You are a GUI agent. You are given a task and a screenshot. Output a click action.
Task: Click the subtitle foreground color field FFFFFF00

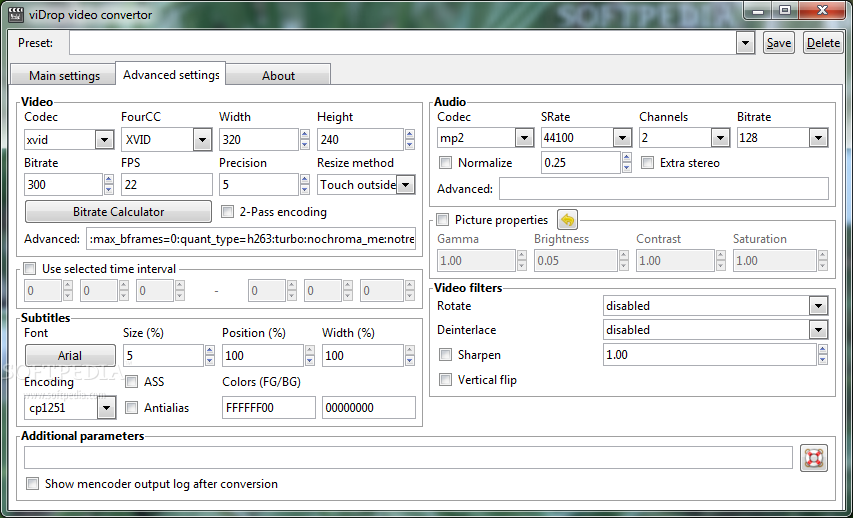[x=269, y=408]
